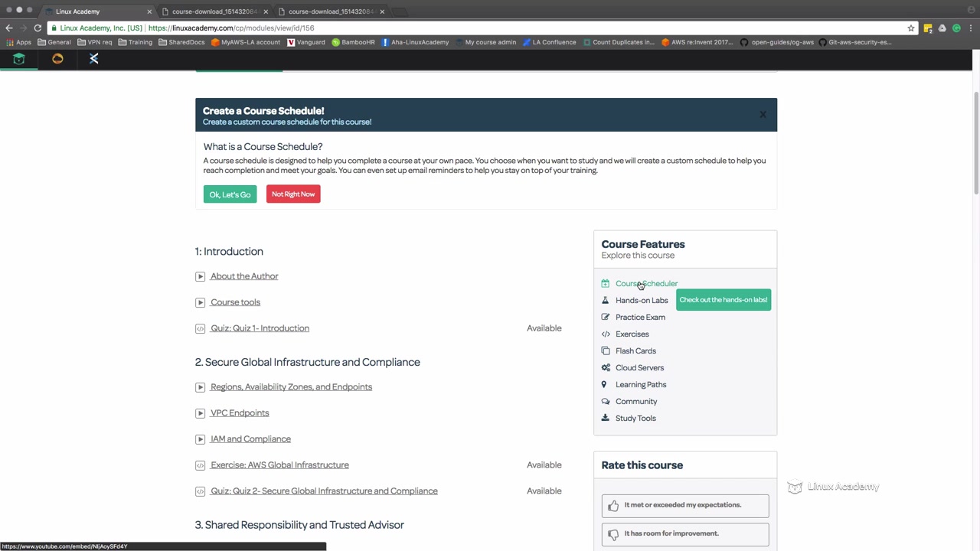The height and width of the screenshot is (551, 980).
Task: Rate course: It met or exceeded my expectations
Action: (685, 506)
